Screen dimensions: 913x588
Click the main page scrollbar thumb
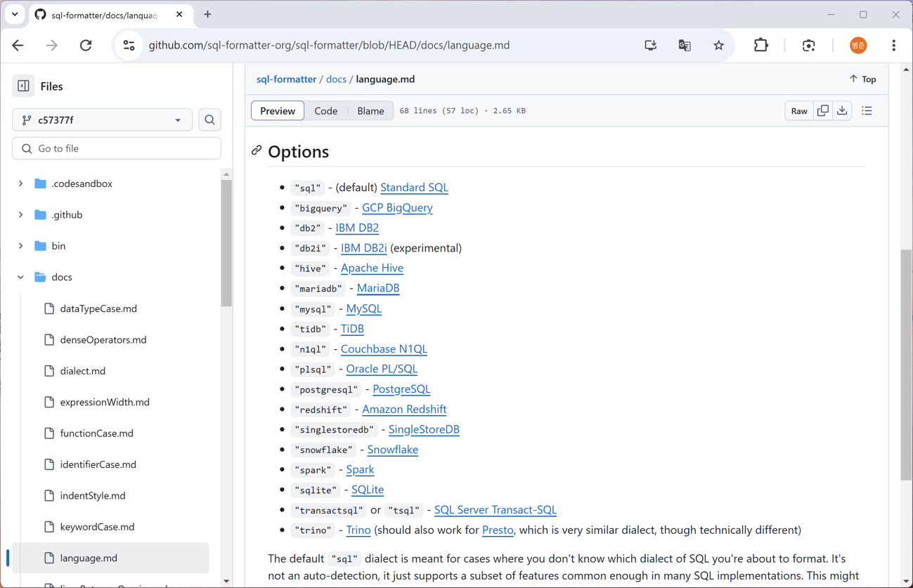coord(907,365)
